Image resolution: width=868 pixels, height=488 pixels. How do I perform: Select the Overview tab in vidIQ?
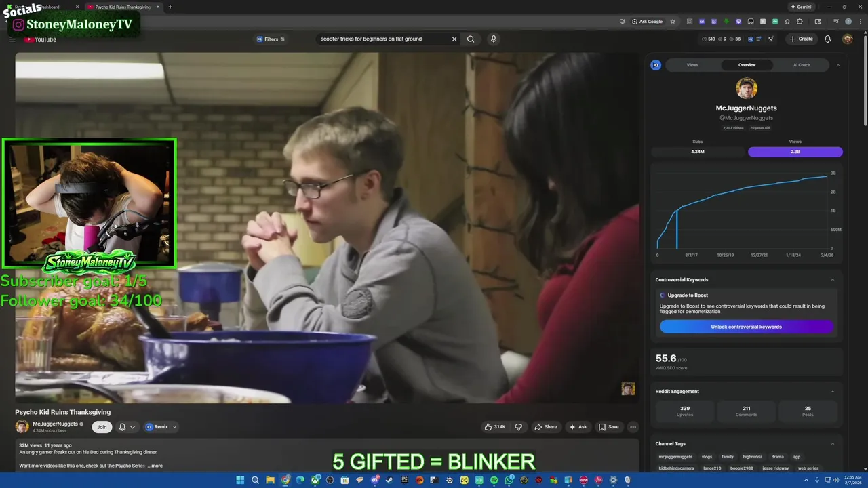pyautogui.click(x=747, y=65)
